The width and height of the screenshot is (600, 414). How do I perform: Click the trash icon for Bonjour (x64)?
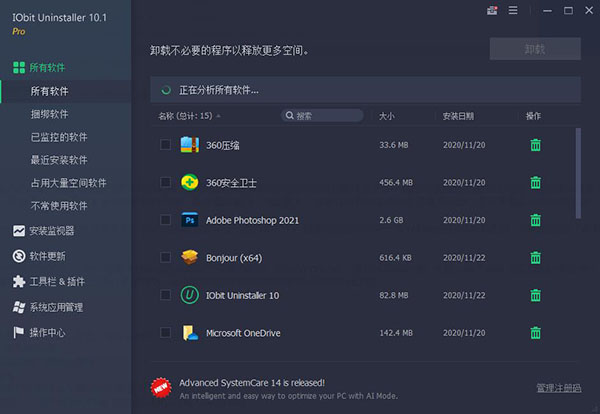coord(535,258)
